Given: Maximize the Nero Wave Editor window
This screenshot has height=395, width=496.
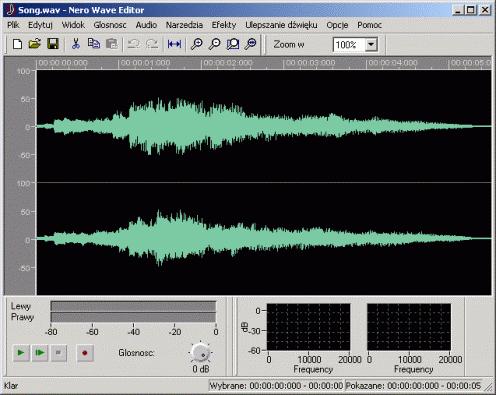Looking at the screenshot, I should [x=470, y=10].
